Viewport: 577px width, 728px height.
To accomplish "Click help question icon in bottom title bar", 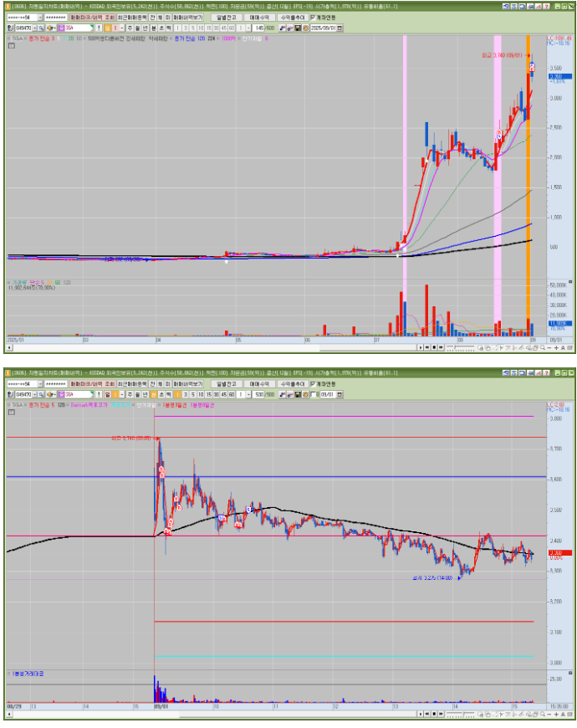I will coord(546,373).
